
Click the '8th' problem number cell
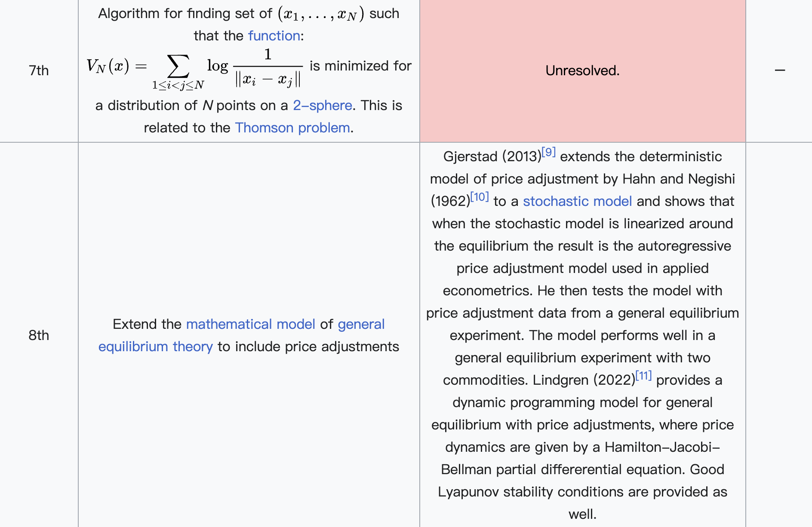[x=39, y=335]
